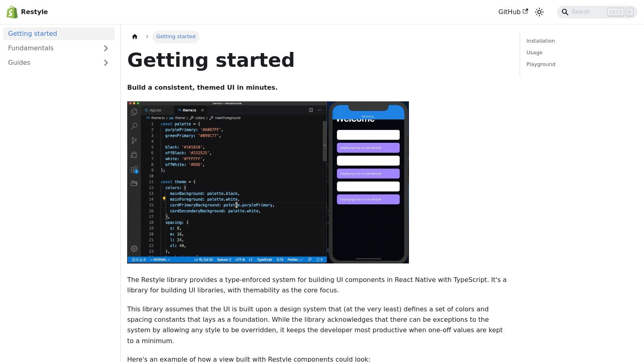Click the code editor demo screenshot
The image size is (644, 362).
[x=268, y=182]
